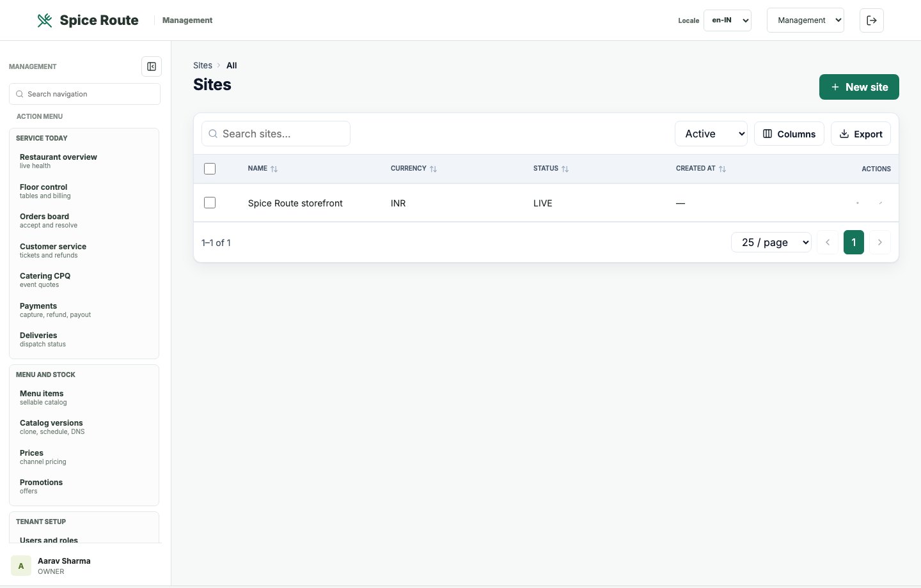Export the sites list
This screenshot has width=921, height=588.
coord(861,134)
